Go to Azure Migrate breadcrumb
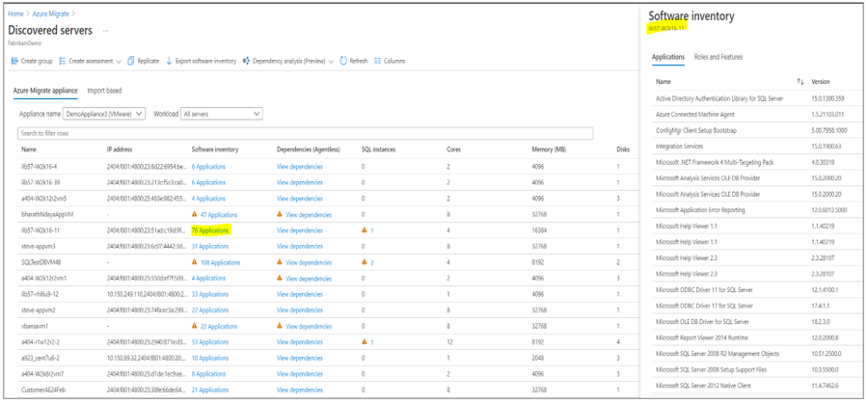This screenshot has width=868, height=404. pos(50,13)
